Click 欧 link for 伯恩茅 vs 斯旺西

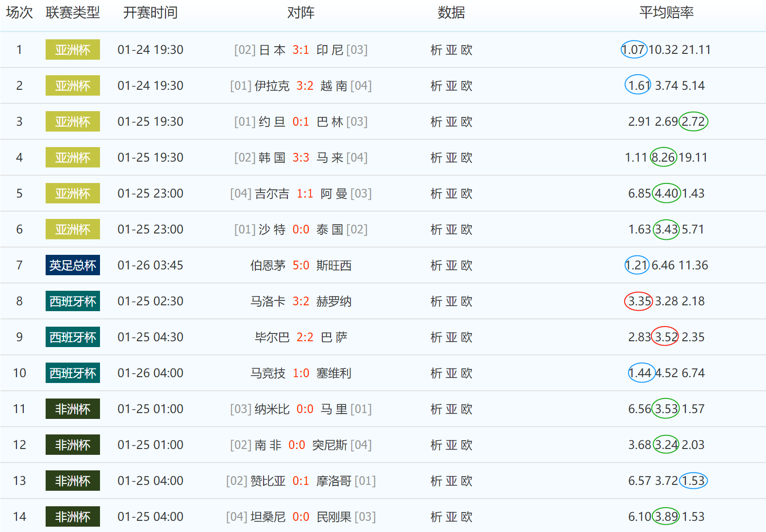point(466,266)
